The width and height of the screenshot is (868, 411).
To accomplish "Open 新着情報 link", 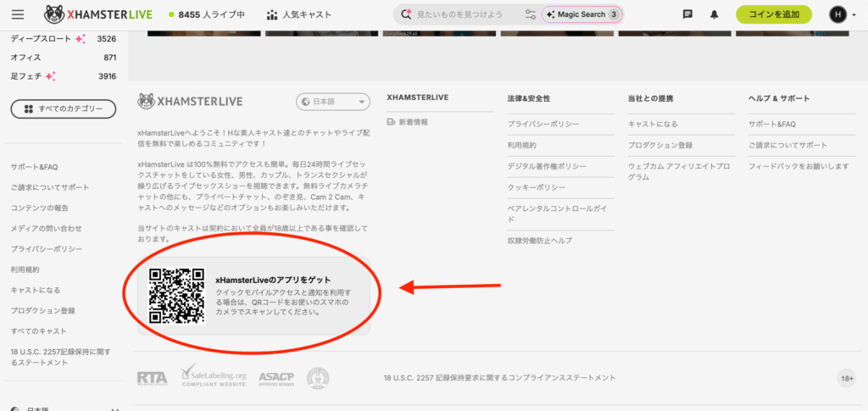I will (x=408, y=122).
